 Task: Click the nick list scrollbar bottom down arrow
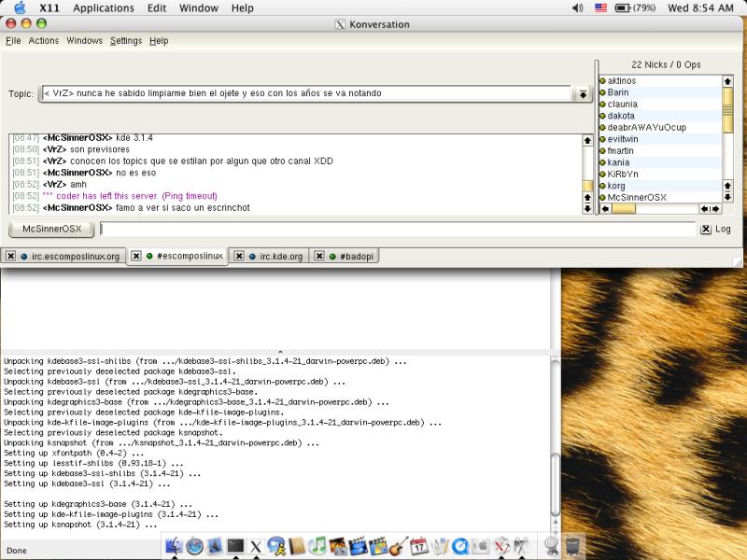click(727, 197)
